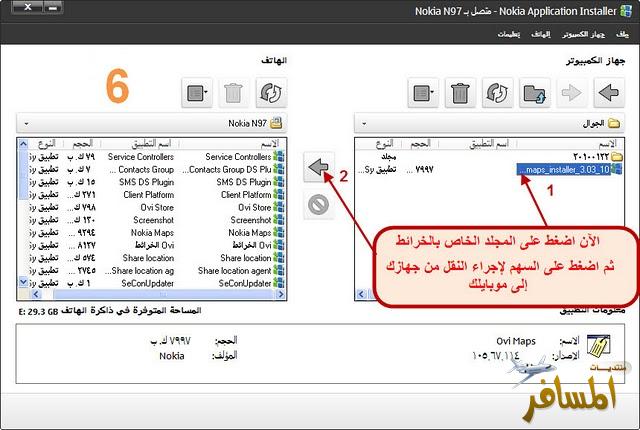Click phone list horizontal scrollbar right arrow
This screenshot has height=430, width=640.
(281, 294)
